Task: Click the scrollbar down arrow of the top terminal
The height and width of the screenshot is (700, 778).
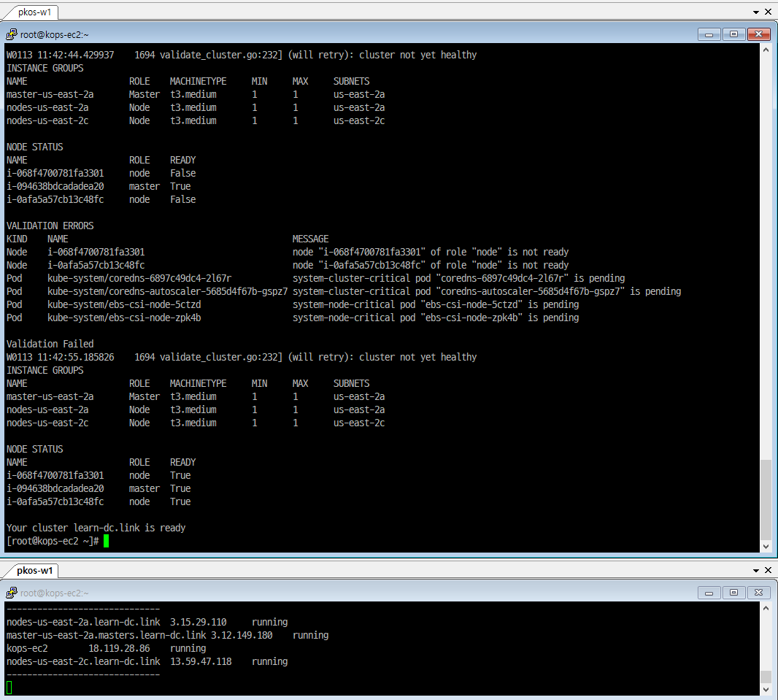Action: 766,546
